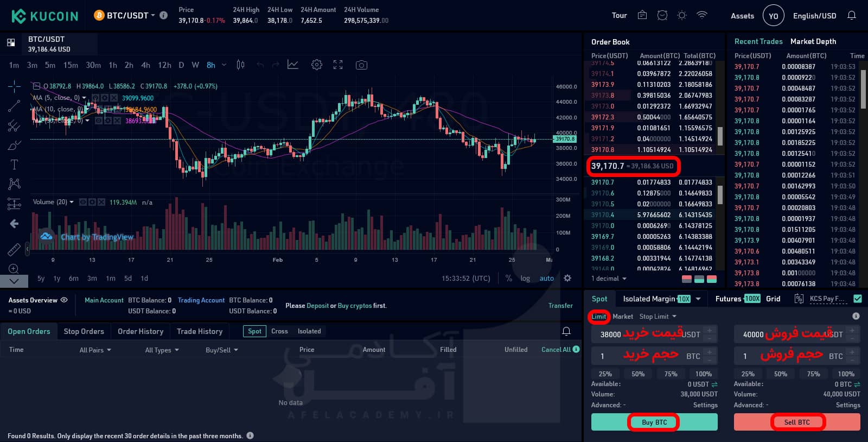Screen dimensions: 868x442
Task: Select the prediction and measurement tool
Action: [14, 204]
